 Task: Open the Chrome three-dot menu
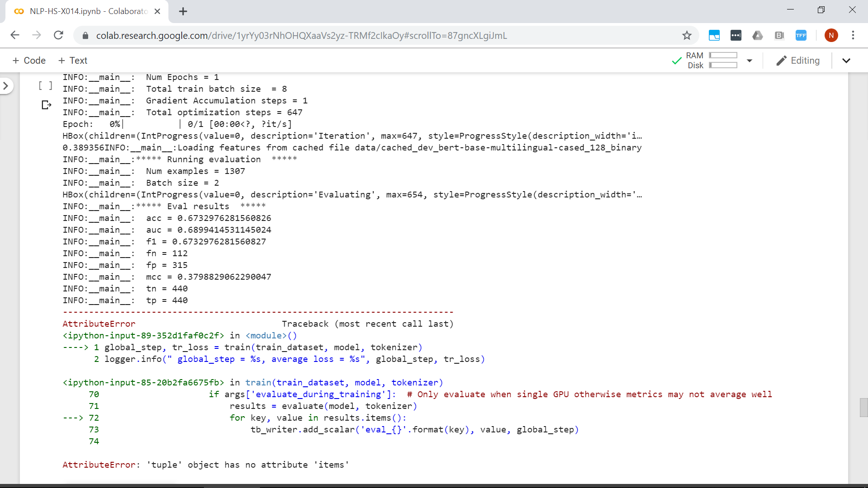(854, 35)
